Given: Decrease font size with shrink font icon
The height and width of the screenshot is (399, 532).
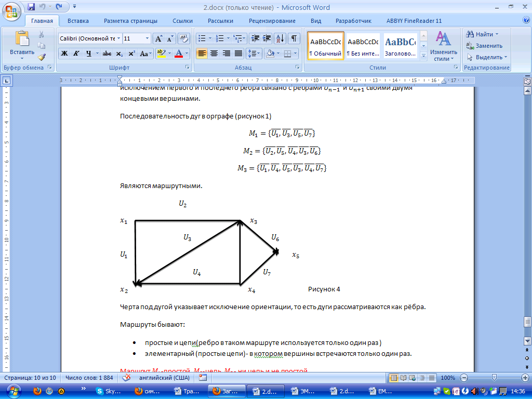Looking at the screenshot, I should [x=170, y=38].
